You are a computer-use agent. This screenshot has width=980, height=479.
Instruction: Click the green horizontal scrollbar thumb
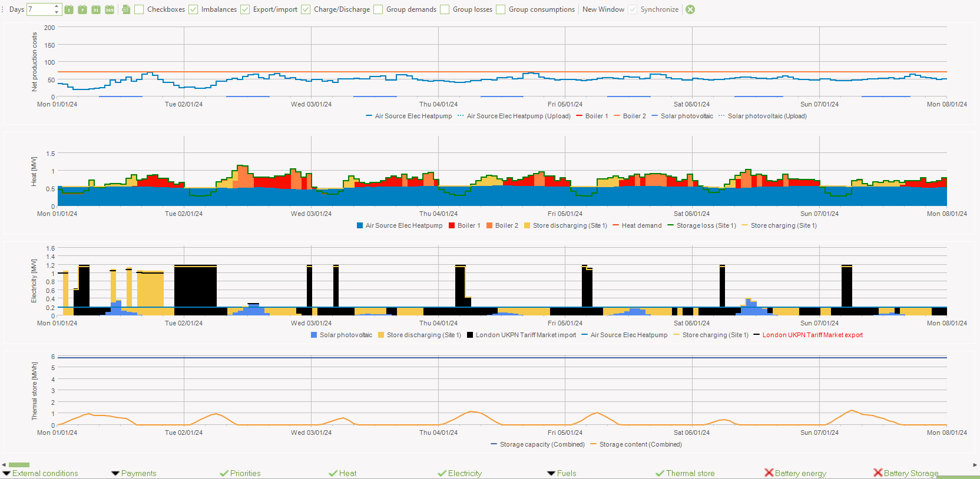tap(19, 465)
